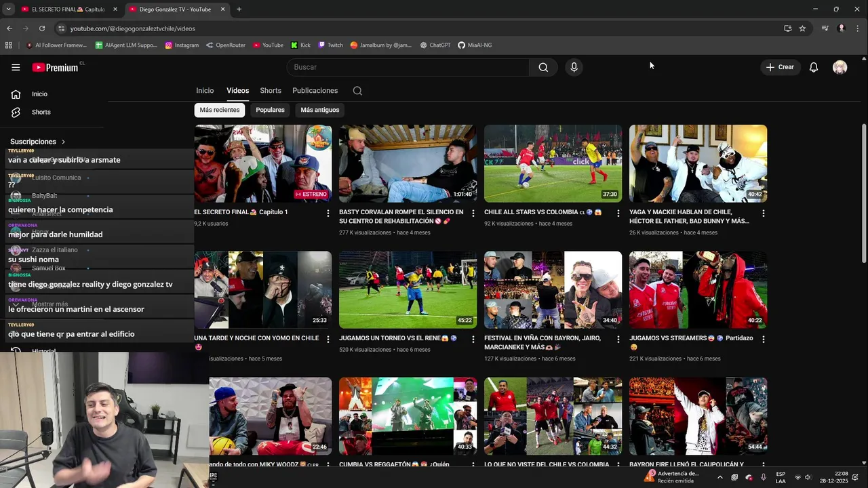The width and height of the screenshot is (868, 488).
Task: Show hidden system tray icons
Action: point(720,477)
